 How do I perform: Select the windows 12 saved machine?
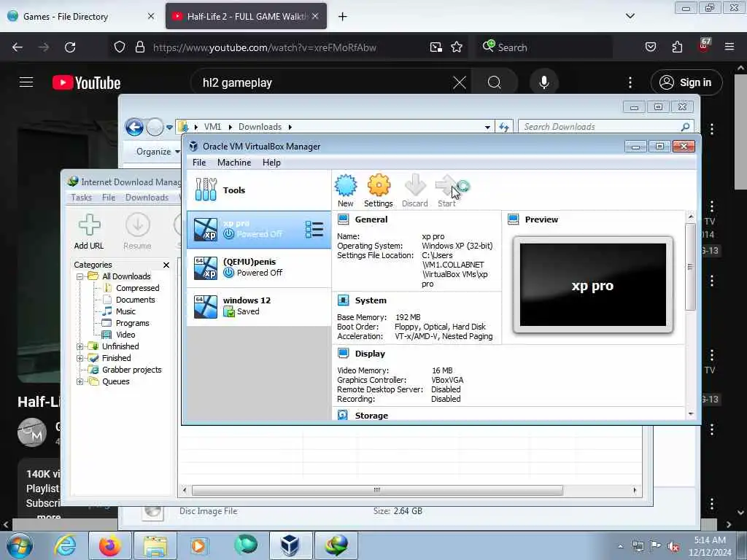pyautogui.click(x=259, y=306)
